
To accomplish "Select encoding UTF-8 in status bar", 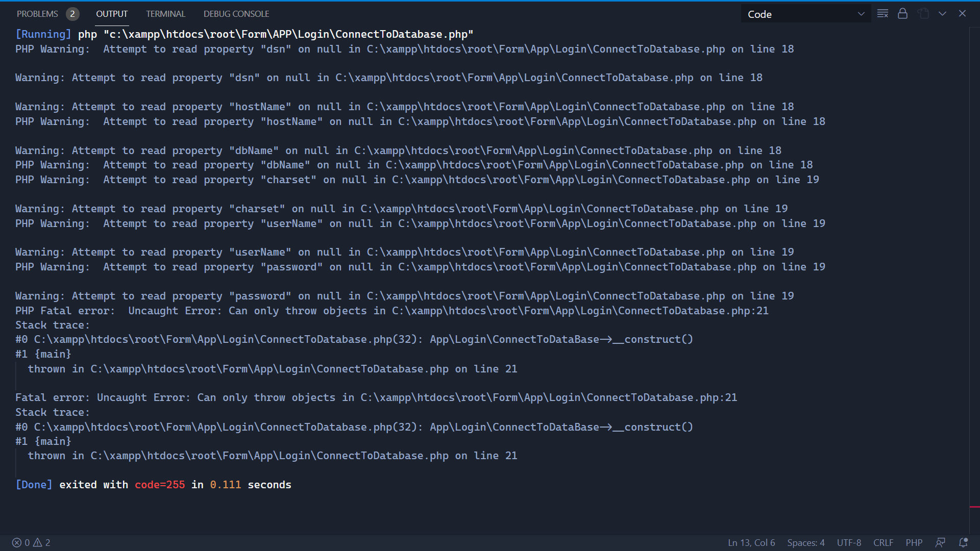I will tap(849, 543).
